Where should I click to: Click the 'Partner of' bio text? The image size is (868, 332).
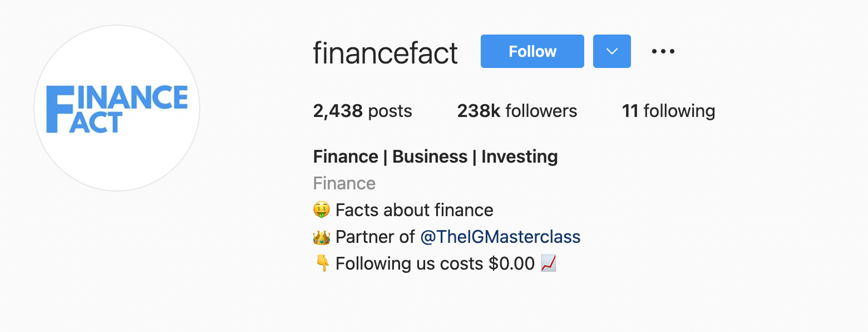point(376,237)
